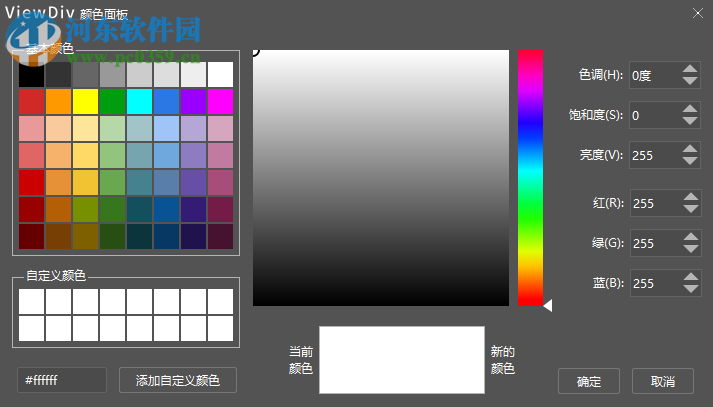Select the pale peach swatch in third row
This screenshot has width=713, height=407.
tap(58, 128)
